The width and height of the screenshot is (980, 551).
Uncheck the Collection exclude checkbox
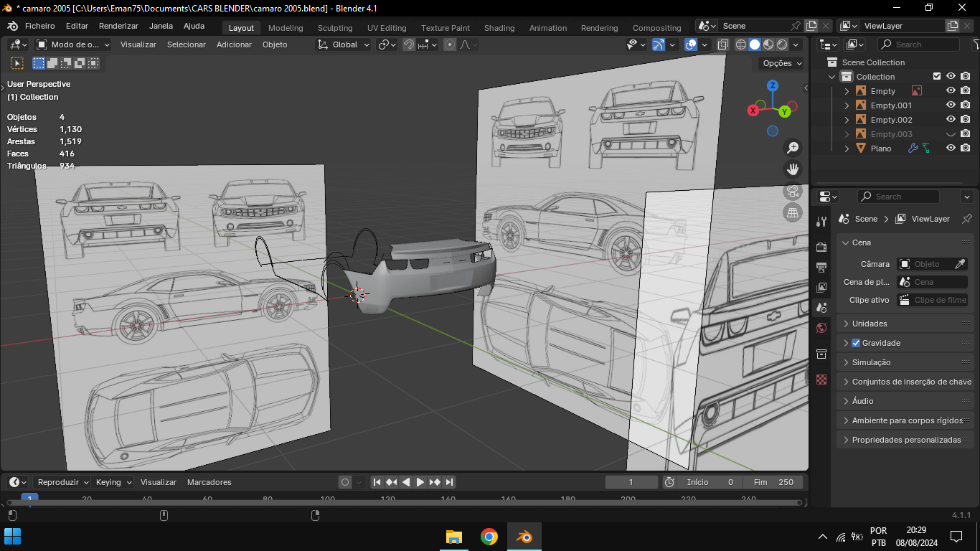[x=936, y=77]
